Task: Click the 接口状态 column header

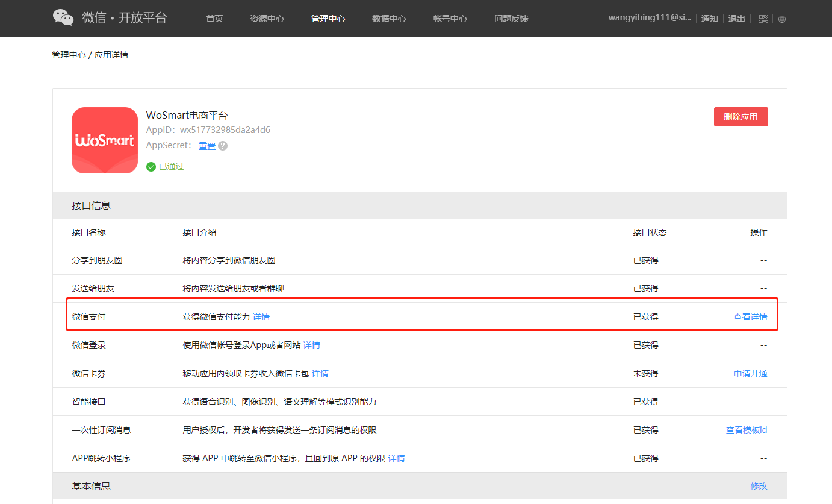Action: (650, 232)
